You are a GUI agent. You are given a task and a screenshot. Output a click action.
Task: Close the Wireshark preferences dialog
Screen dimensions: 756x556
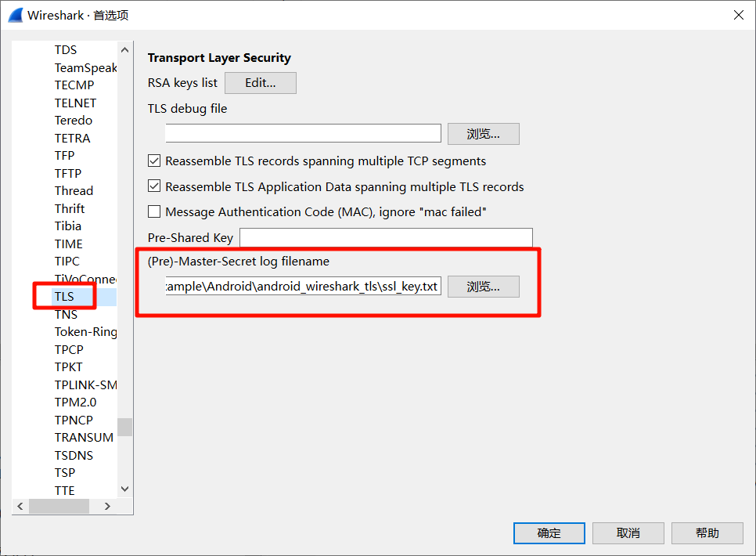tap(738, 15)
